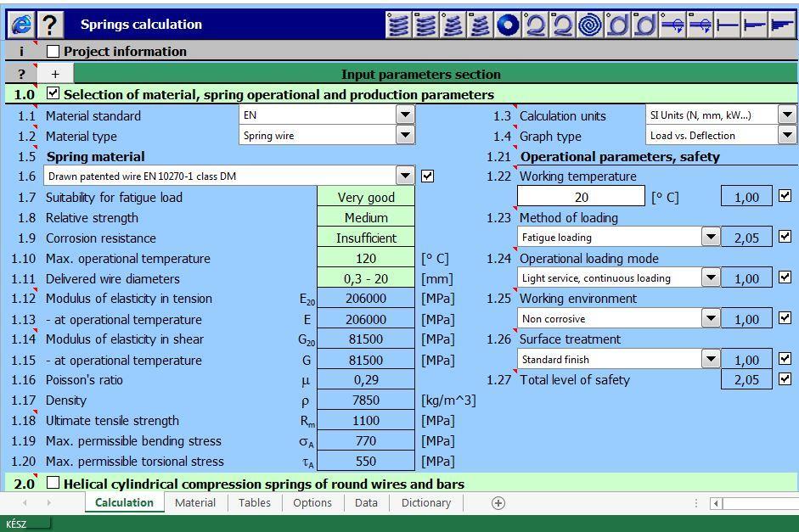
Task: Go to next sheet with right navigation arrow
Action: coord(49,503)
